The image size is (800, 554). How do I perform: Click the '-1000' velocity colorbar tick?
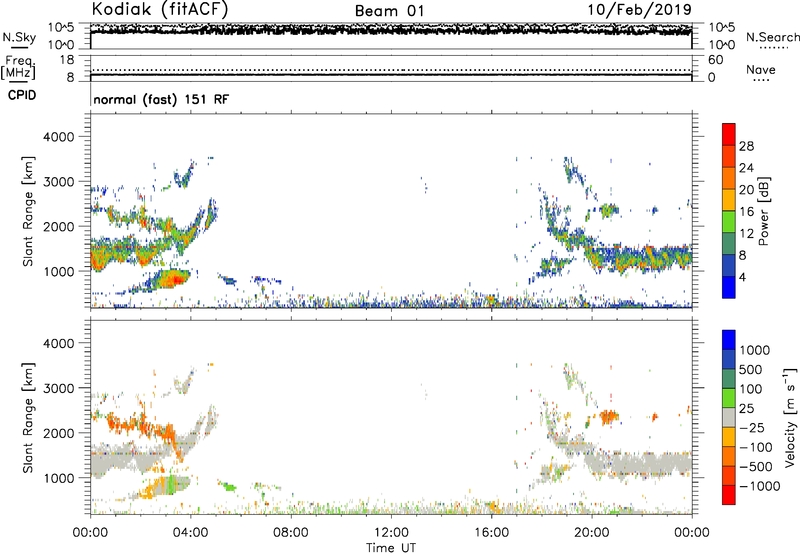tap(759, 486)
